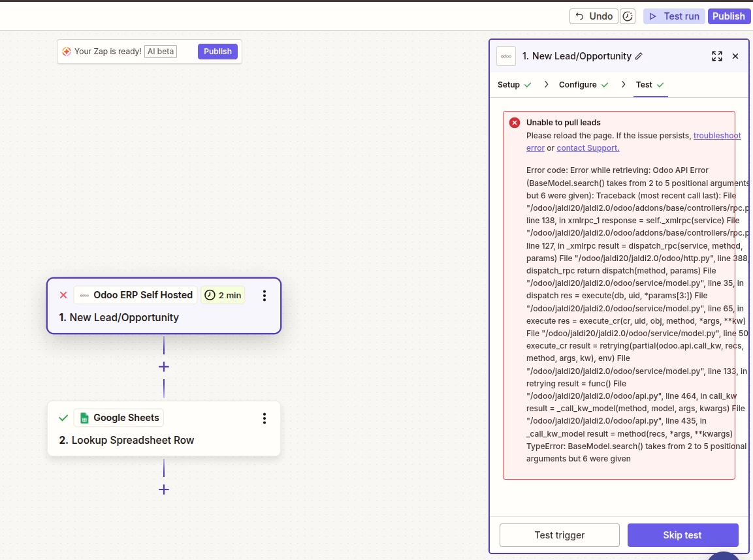Viewport: 753px width, 560px height.
Task: Switch to the Setup tab
Action: 515,85
